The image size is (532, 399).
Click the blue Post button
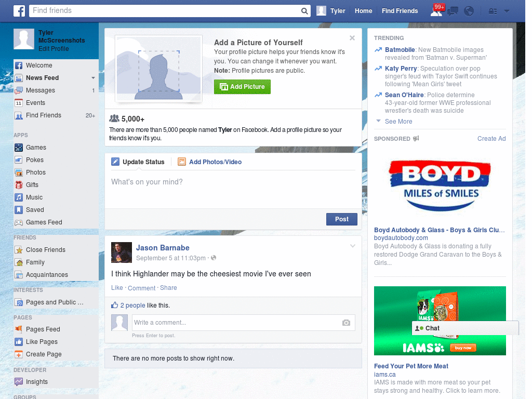342,219
